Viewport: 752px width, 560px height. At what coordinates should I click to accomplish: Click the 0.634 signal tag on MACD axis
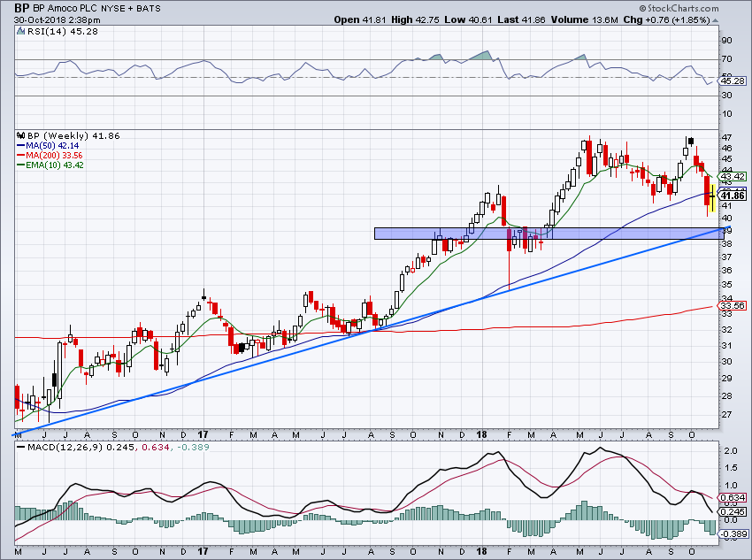732,498
